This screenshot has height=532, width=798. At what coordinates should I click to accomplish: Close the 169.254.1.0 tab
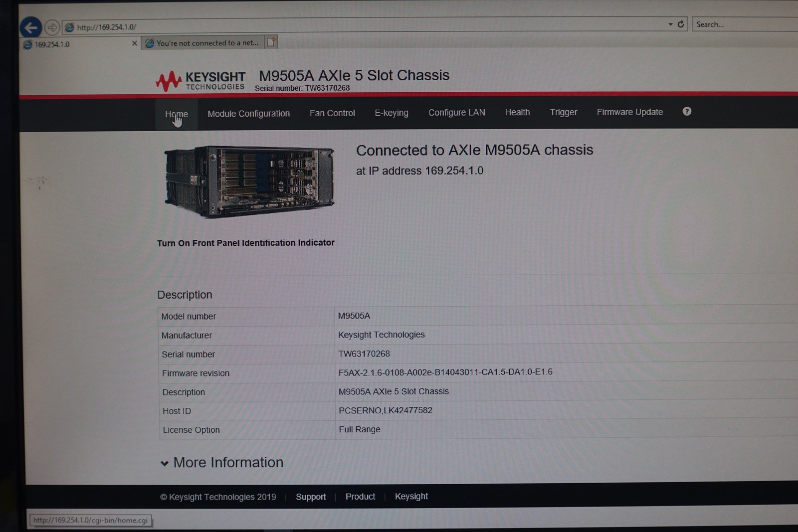134,43
